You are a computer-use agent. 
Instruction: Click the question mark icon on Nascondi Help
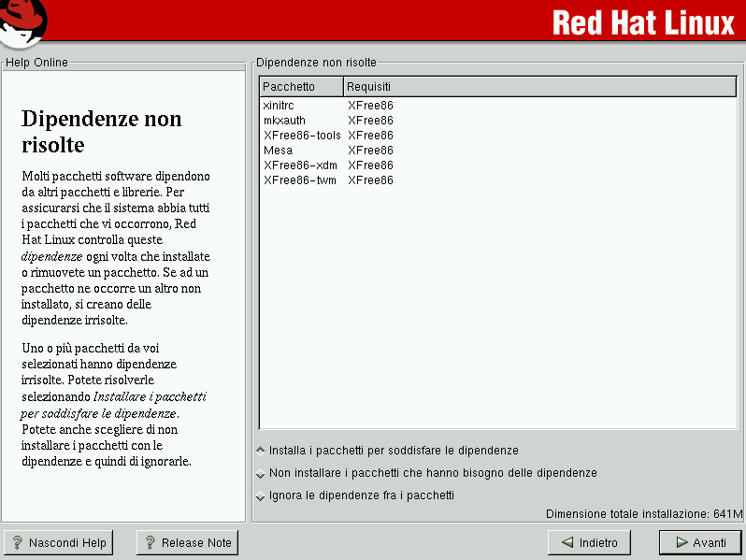[16, 543]
